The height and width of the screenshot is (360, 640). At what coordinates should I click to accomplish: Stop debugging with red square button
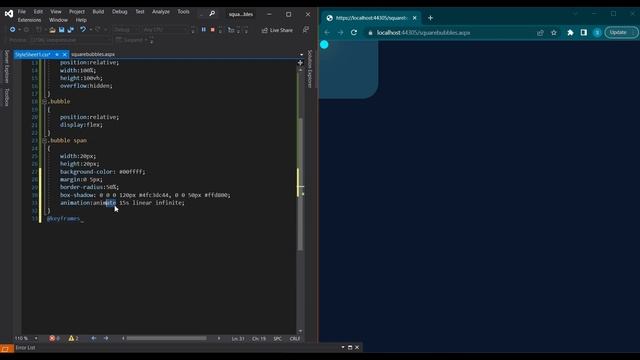[212, 30]
